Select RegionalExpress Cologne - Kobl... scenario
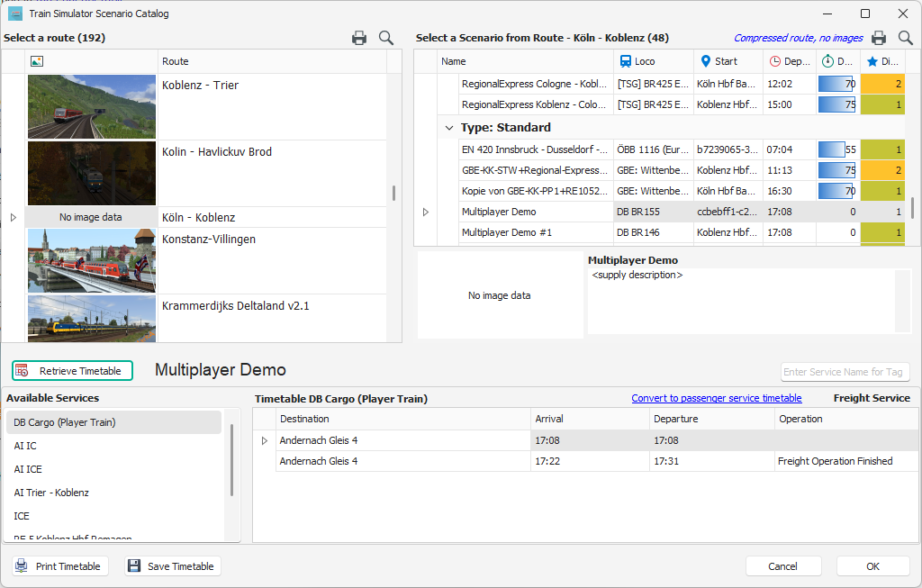Image resolution: width=922 pixels, height=588 pixels. (x=534, y=84)
